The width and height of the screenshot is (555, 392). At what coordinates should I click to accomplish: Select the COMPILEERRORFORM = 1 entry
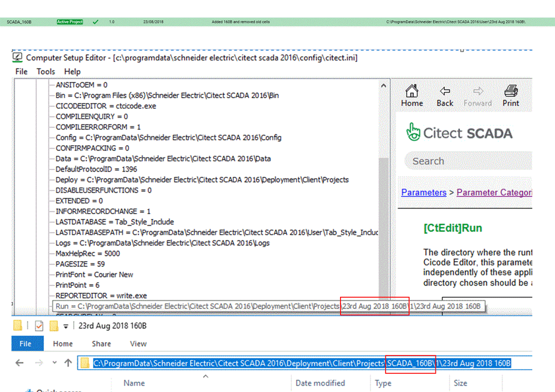point(98,127)
